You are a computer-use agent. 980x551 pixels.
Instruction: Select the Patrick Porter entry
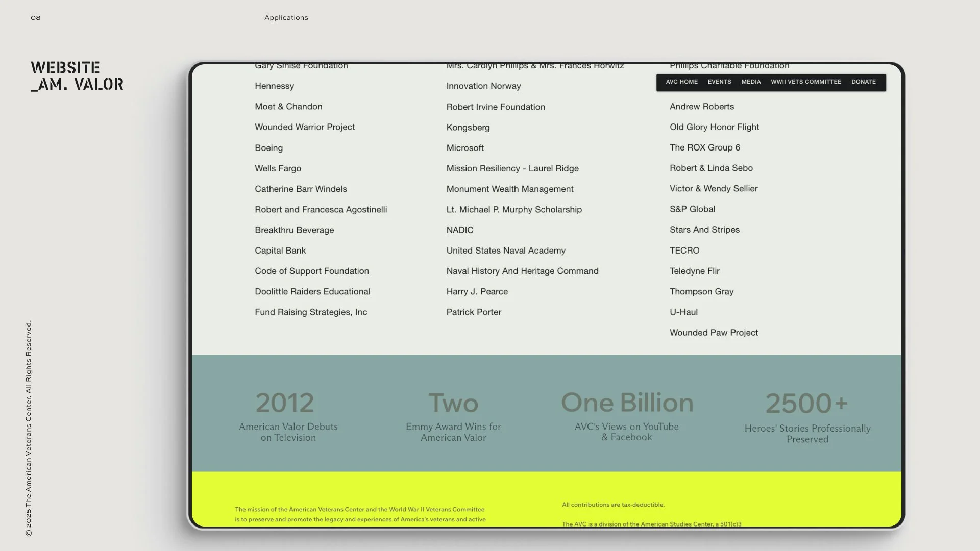(x=474, y=312)
